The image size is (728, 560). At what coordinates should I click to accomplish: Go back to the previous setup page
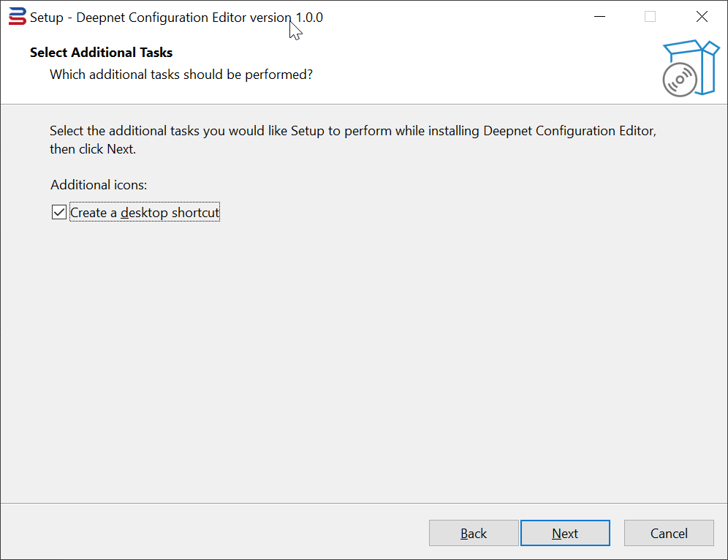(x=474, y=534)
